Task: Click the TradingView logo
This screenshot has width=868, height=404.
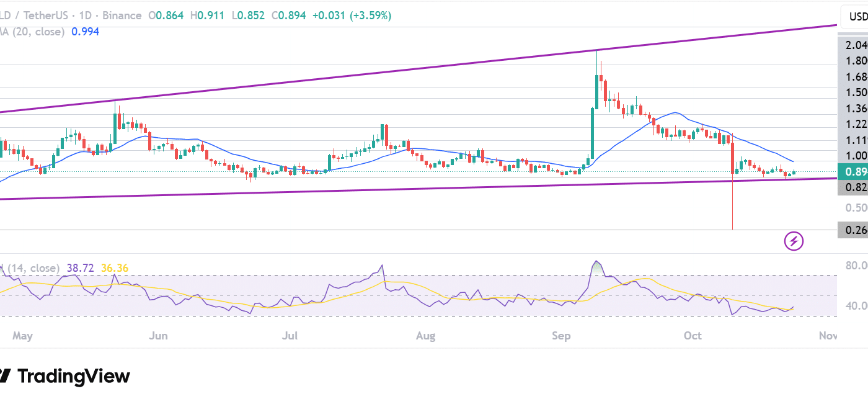Action: [x=65, y=376]
